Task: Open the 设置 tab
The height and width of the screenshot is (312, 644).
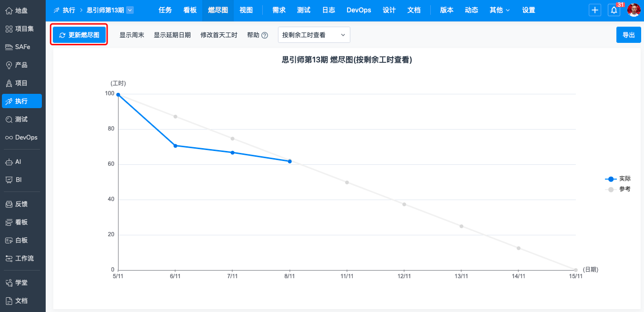Action: pos(529,10)
